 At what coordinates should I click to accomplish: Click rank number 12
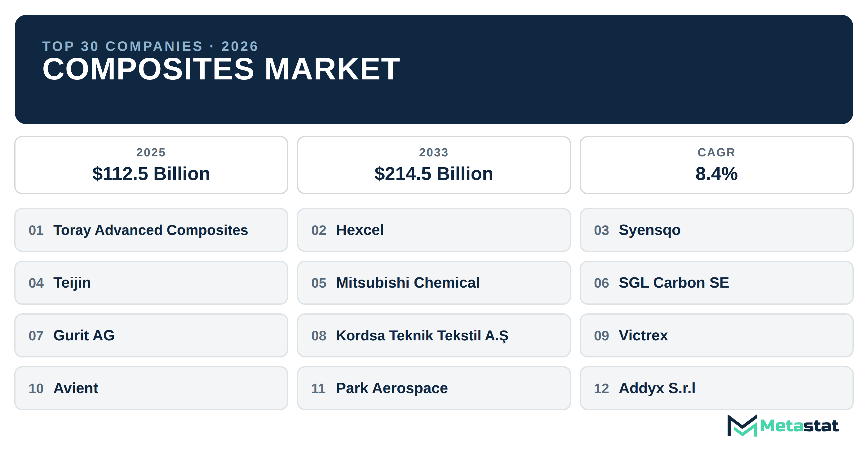click(601, 388)
